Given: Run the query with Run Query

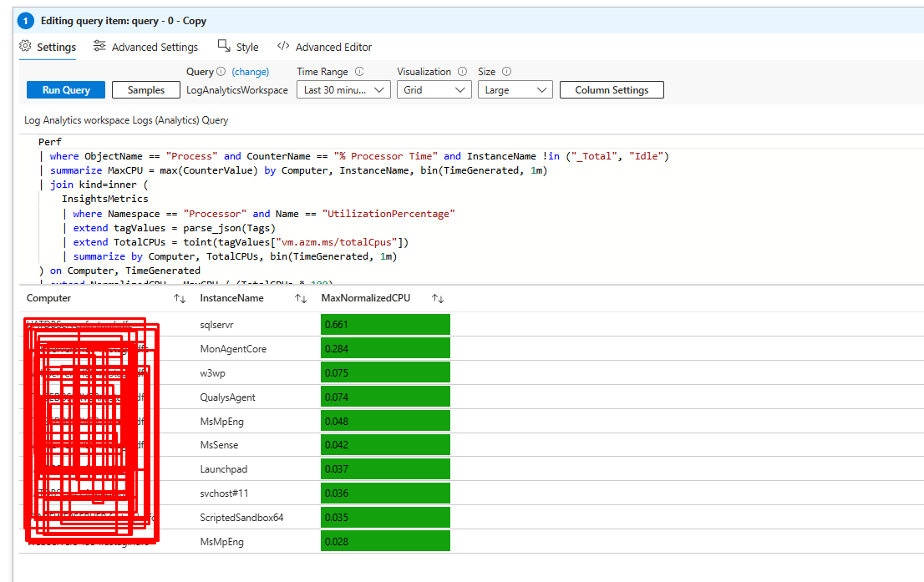Looking at the screenshot, I should coord(66,90).
